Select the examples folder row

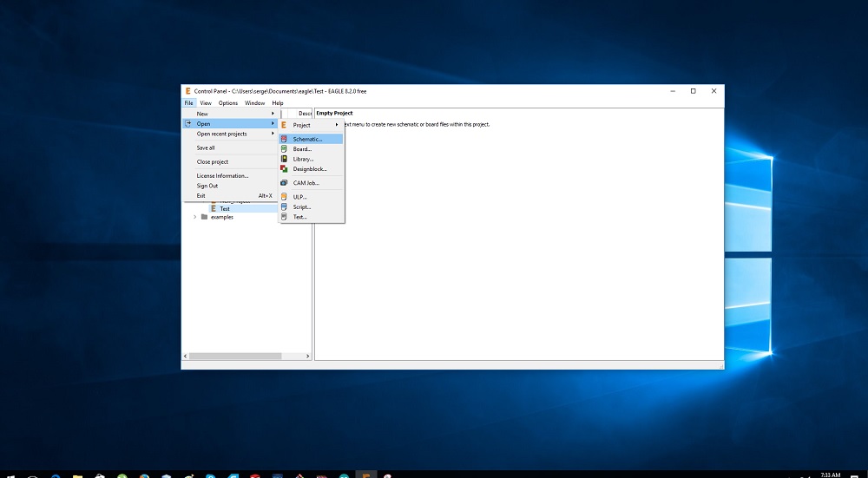coord(221,217)
